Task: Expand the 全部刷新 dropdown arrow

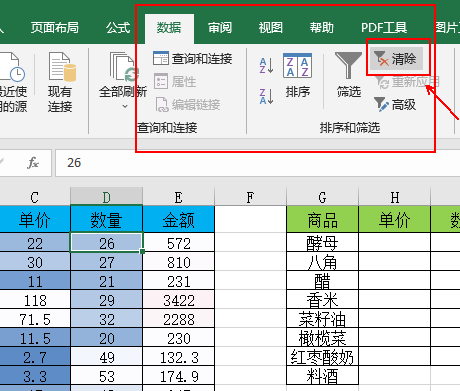Action: click(125, 107)
